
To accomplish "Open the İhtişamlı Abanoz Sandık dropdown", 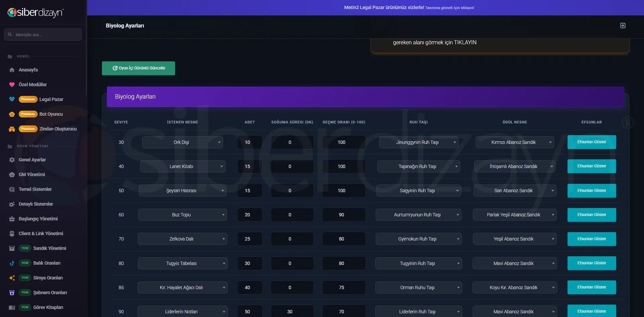I will [515, 166].
